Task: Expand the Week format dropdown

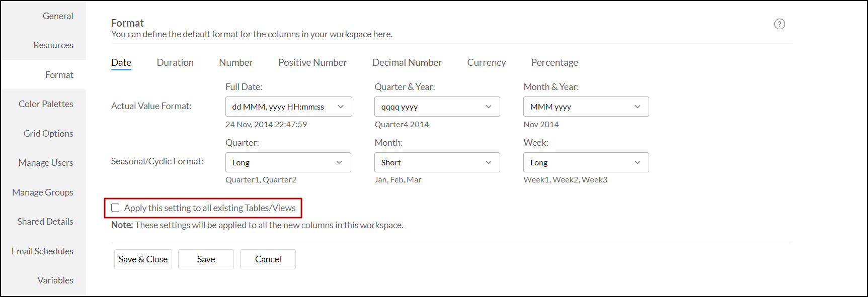Action: (x=586, y=162)
